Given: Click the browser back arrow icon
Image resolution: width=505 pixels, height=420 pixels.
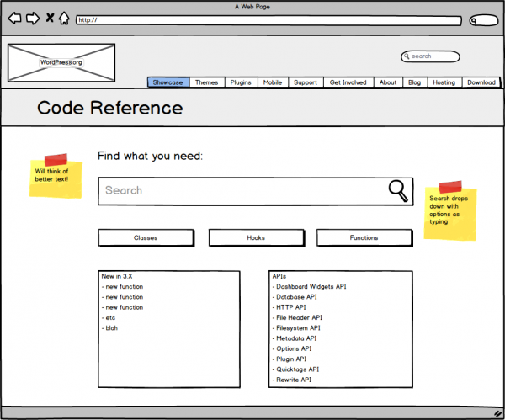Looking at the screenshot, I should [15, 18].
